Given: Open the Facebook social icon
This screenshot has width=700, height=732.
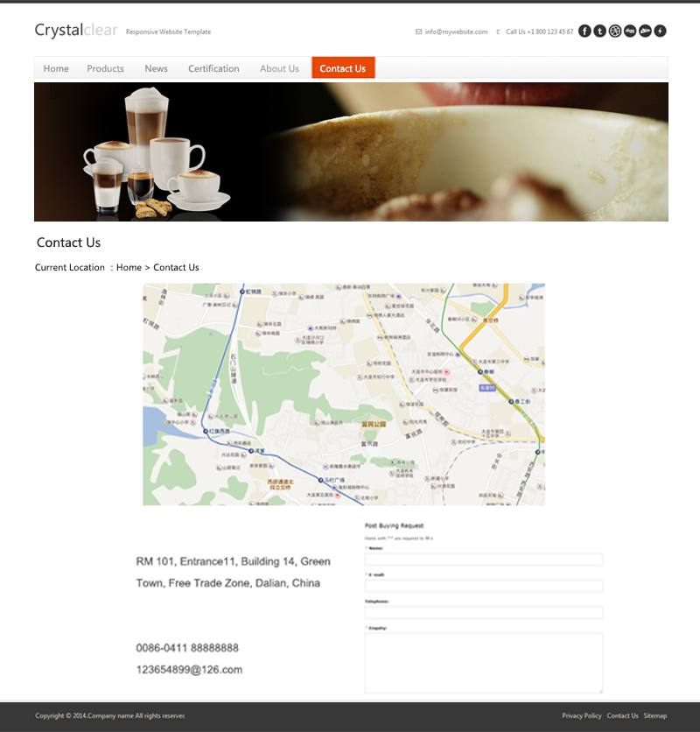Looking at the screenshot, I should (x=584, y=31).
